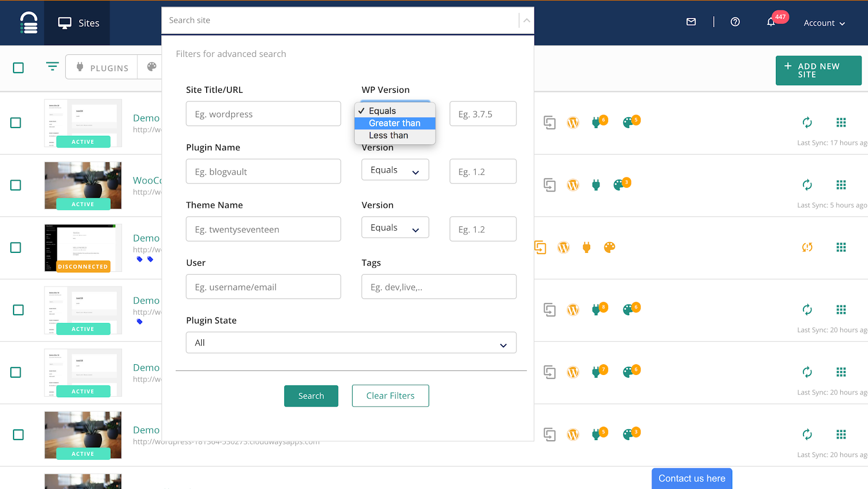The image size is (868, 489).
Task: Click orange staging icon in disconnected row
Action: (x=540, y=247)
